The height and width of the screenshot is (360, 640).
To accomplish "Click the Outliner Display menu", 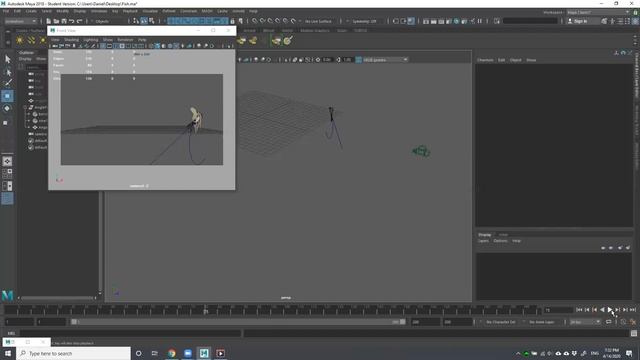I will click(25, 59).
